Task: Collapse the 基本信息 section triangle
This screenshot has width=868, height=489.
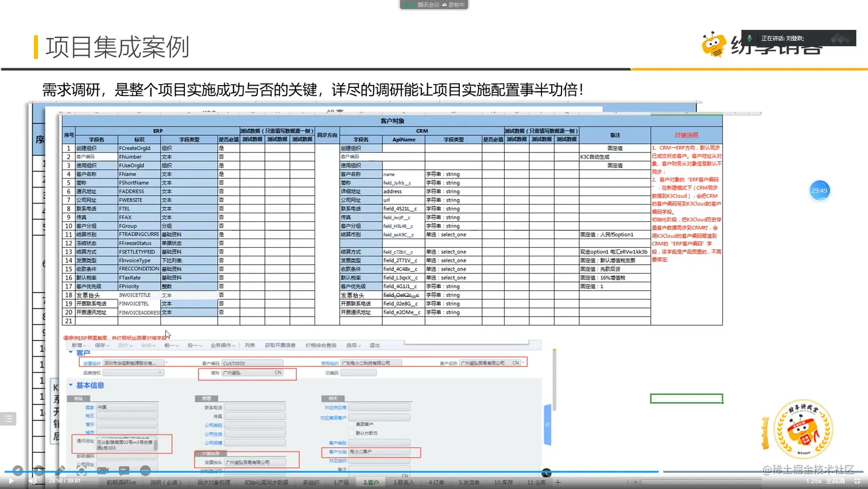Action: (x=71, y=385)
